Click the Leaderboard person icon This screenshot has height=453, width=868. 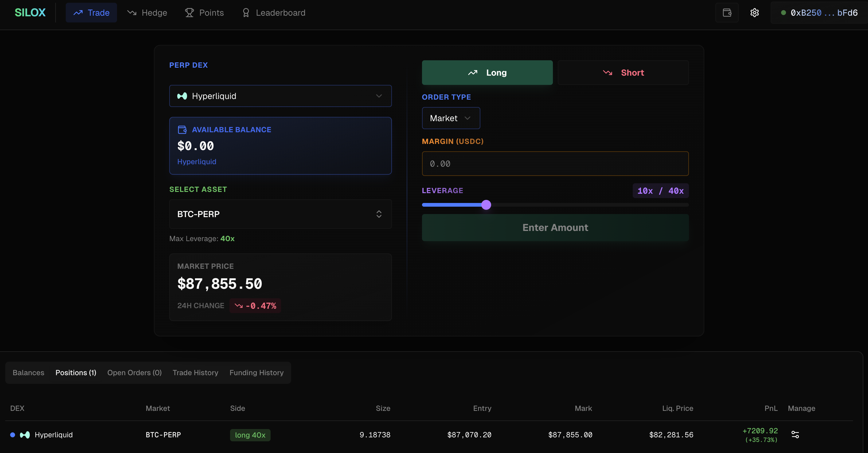point(246,13)
